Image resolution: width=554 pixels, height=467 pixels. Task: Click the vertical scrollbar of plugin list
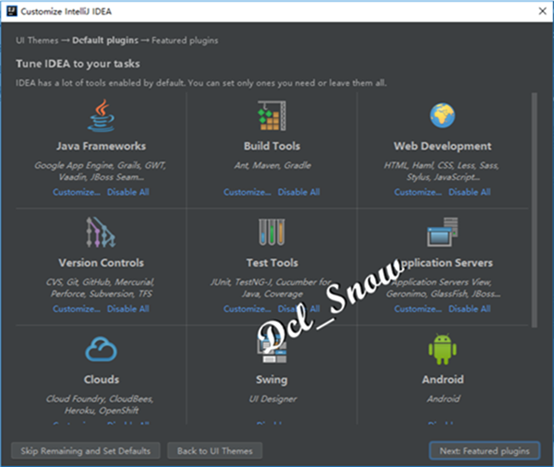pyautogui.click(x=534, y=210)
